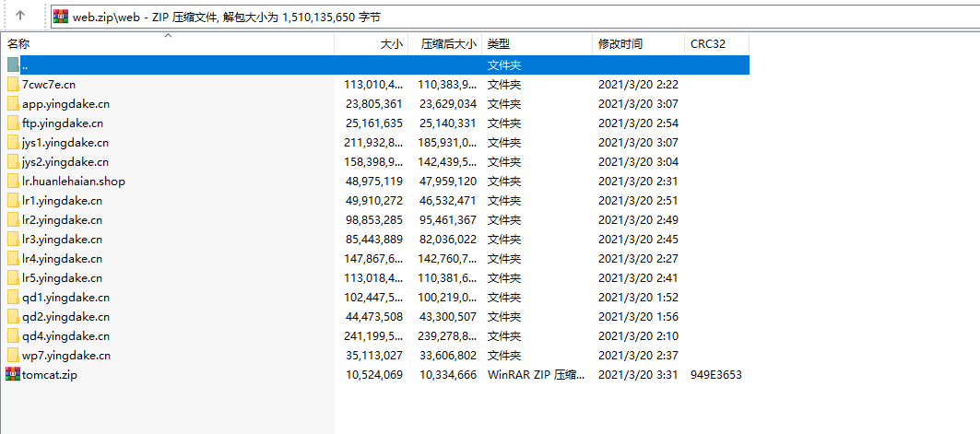Viewport: 980px width, 434px height.
Task: Select the lr3.yingdake.cn folder name
Action: click(62, 240)
